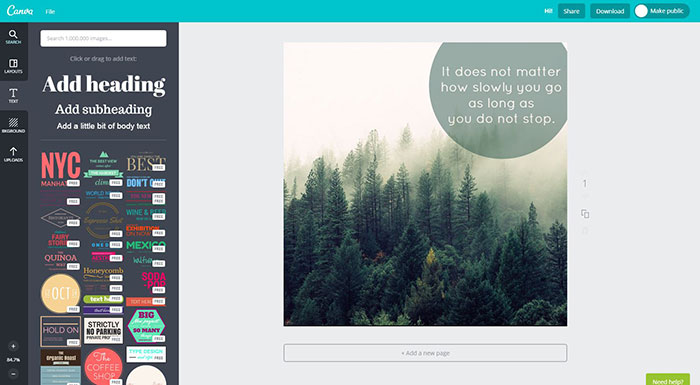The height and width of the screenshot is (385, 700).
Task: Pick the MEXICO text template
Action: tap(146, 246)
